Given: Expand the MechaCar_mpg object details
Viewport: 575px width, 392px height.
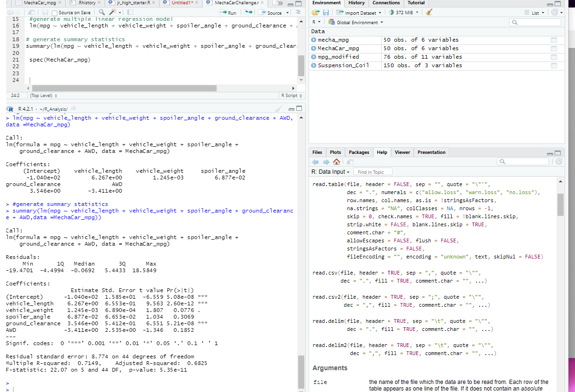Looking at the screenshot, I should 313,48.
